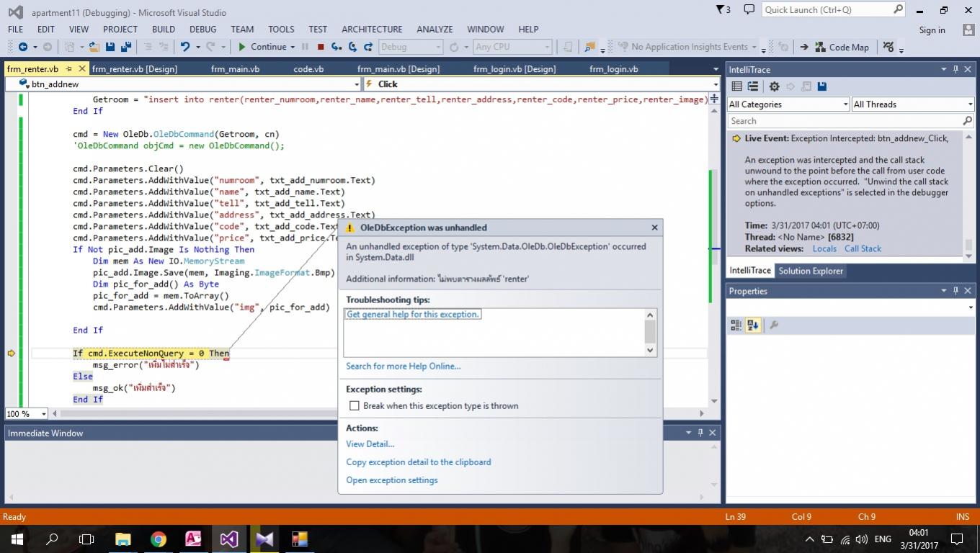
Task: Expand the All Categories dropdown
Action: [788, 104]
